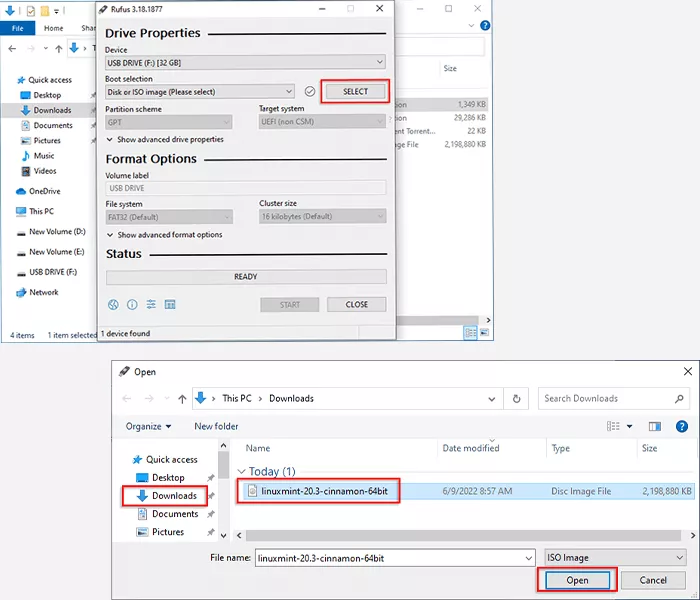Sort by Name column in Open dialog

258,448
